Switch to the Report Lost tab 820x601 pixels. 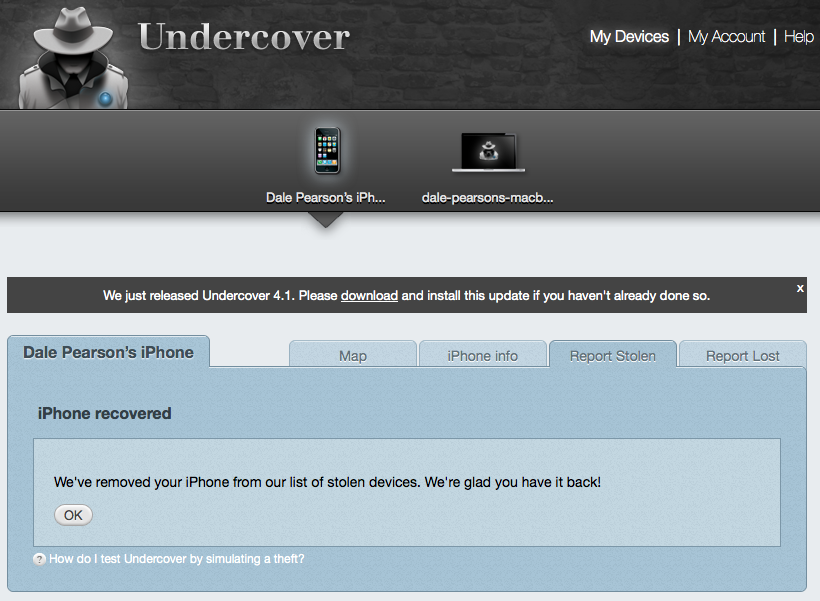[x=743, y=355]
